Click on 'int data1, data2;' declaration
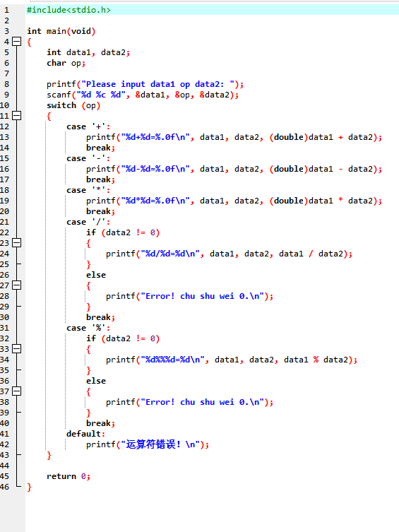The image size is (399, 532). 88,52
